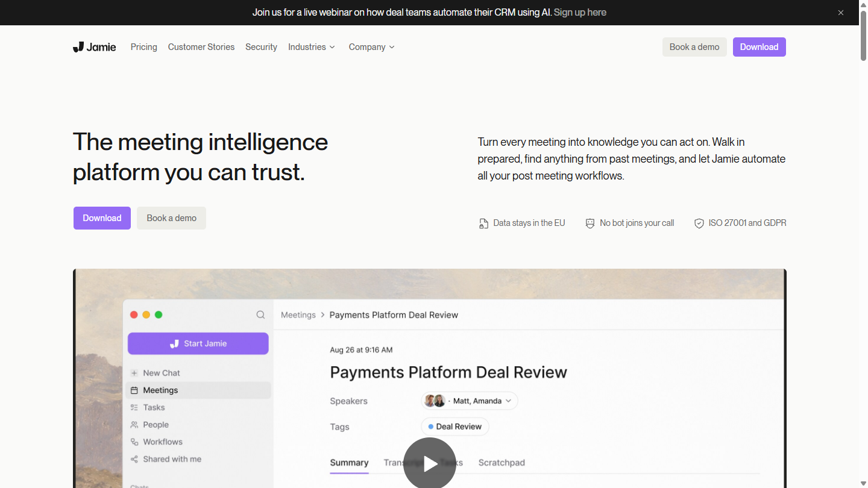Click the "Payments Platform Deal Review" breadcrumb text
Screen dimensions: 868x488
pos(394,315)
